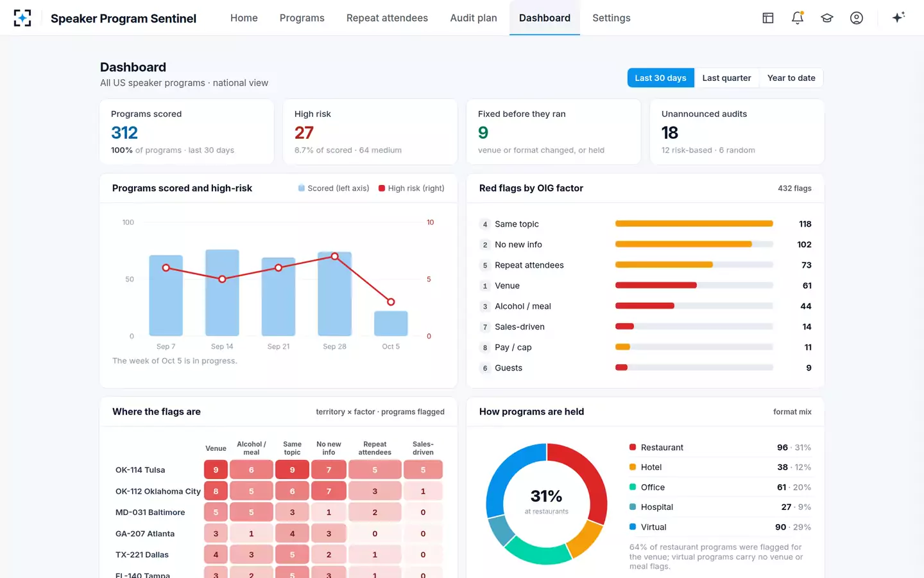Viewport: 924px width, 578px height.
Task: Click the Sep 28 high-risk data point
Action: click(335, 256)
